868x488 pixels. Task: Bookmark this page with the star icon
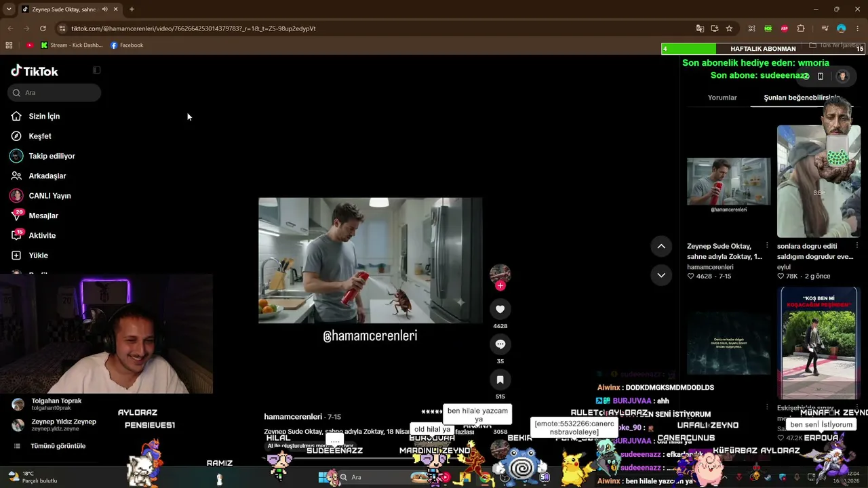pyautogui.click(x=729, y=28)
